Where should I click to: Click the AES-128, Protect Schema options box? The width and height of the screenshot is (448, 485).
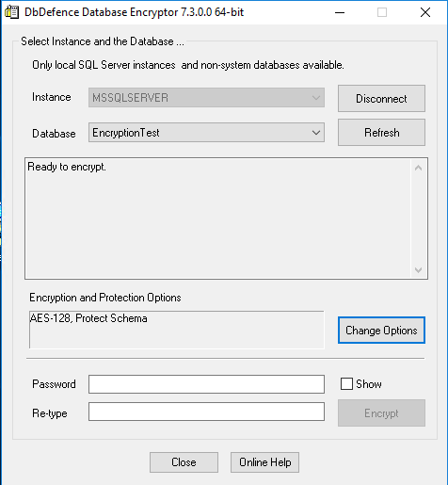177,330
